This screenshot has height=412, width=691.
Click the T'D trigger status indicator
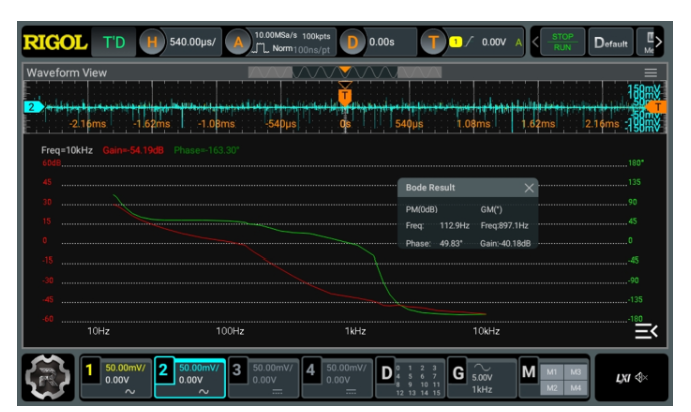click(x=114, y=42)
